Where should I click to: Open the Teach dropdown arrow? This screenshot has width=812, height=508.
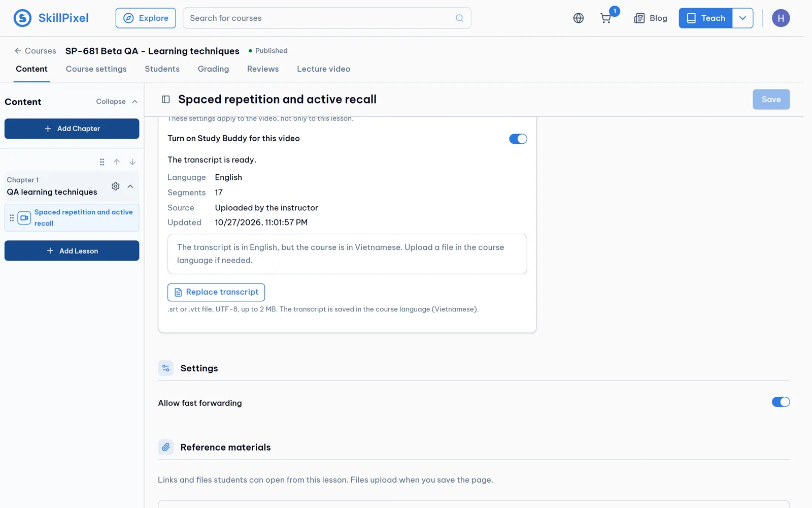[742, 18]
